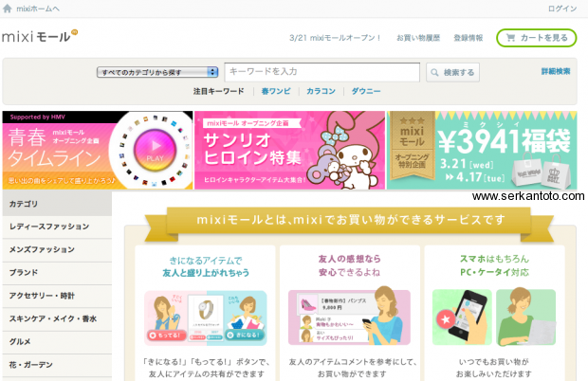
Task: Click the magnifier icon in search button
Action: [x=434, y=72]
